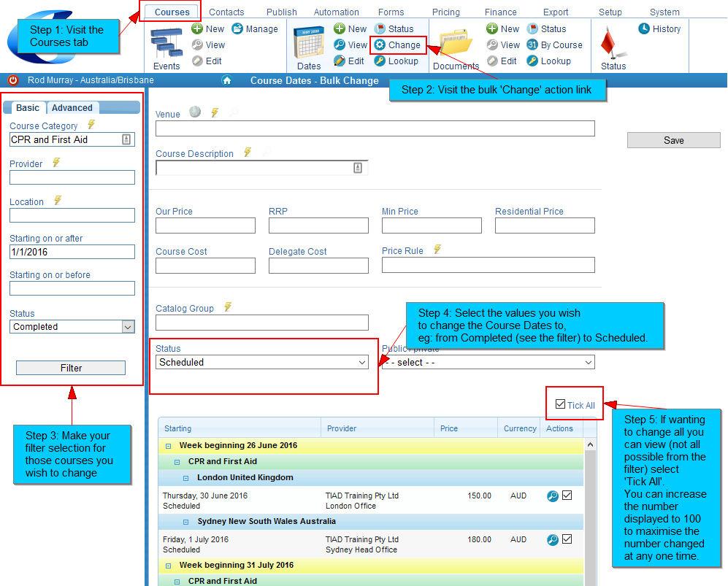728x586 pixels.
Task: Click the red power logout icon
Action: [x=13, y=80]
